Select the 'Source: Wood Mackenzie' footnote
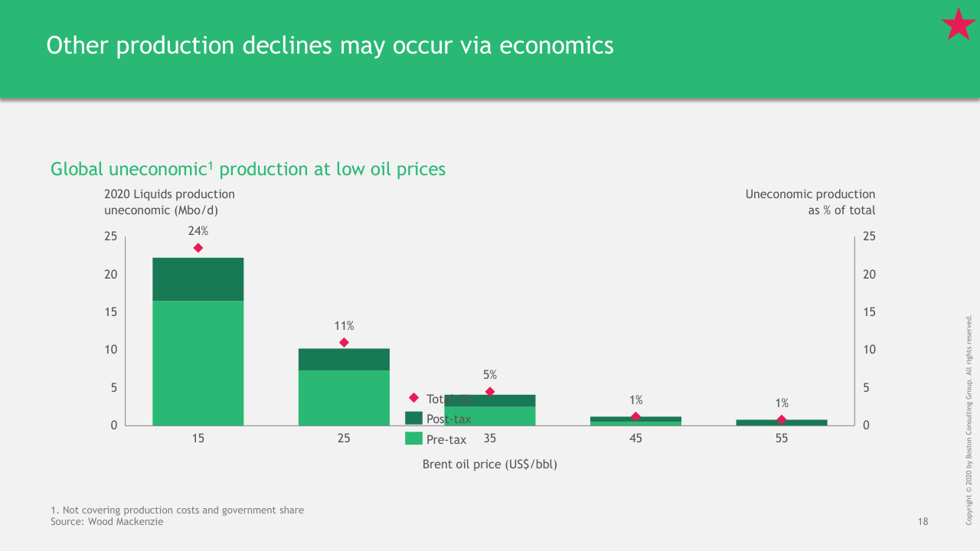 click(x=106, y=522)
